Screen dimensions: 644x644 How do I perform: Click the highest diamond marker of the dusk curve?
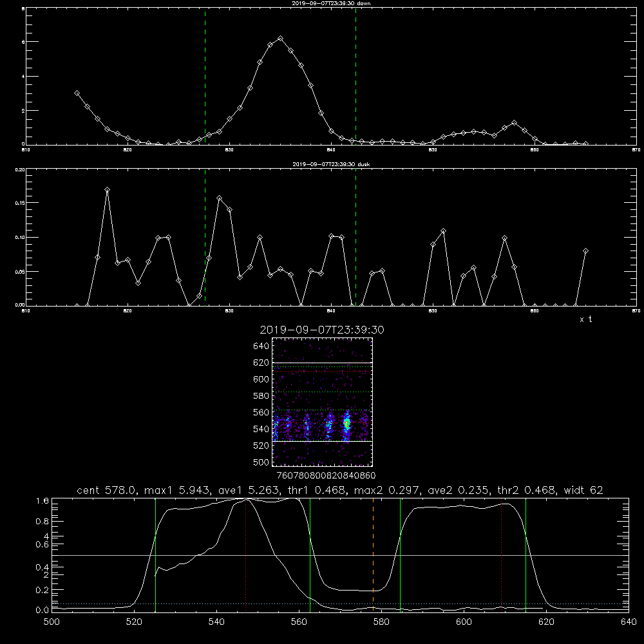coord(107,190)
